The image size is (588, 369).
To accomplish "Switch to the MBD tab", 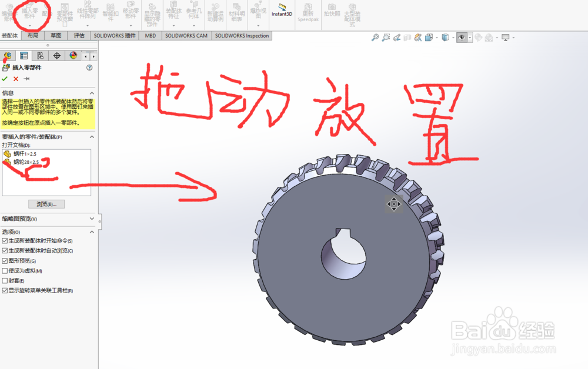I will [x=151, y=36].
